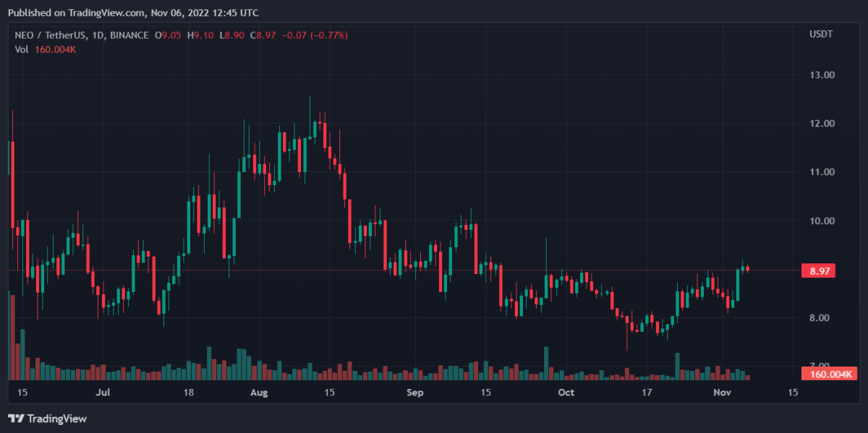868x433 pixels.
Task: Click the Aug time axis label
Action: pyautogui.click(x=259, y=393)
